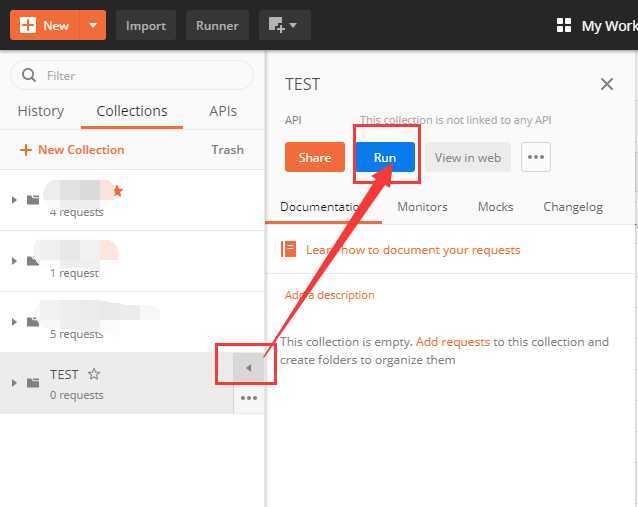The width and height of the screenshot is (638, 507).
Task: Click folder icon of TEST collection
Action: tap(33, 383)
